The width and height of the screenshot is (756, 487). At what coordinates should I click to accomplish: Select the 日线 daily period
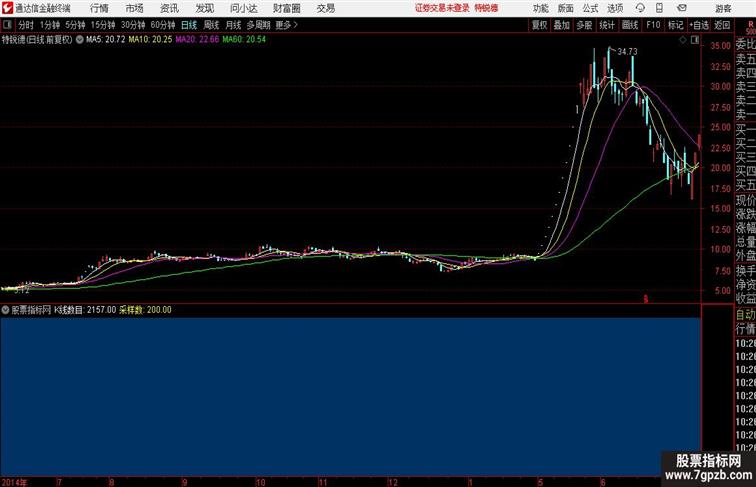tap(189, 25)
